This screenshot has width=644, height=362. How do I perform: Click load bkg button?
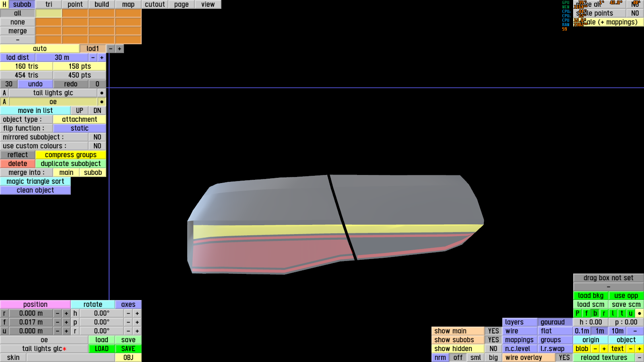click(x=591, y=296)
